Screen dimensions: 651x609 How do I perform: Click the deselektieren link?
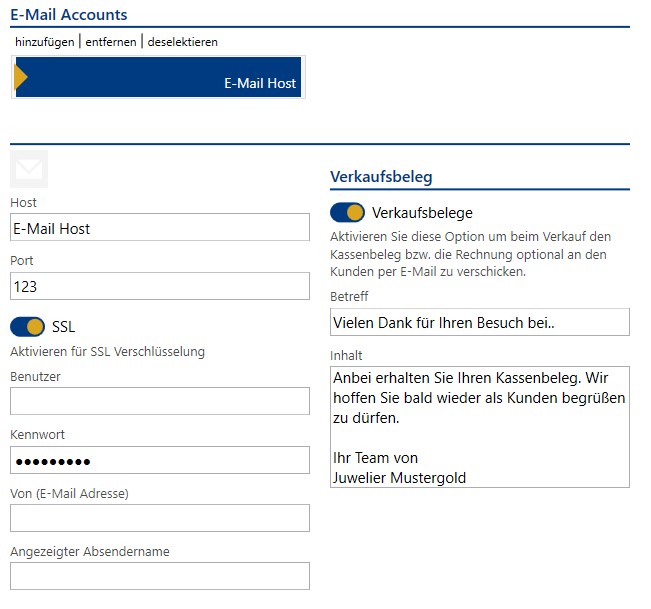pyautogui.click(x=182, y=42)
